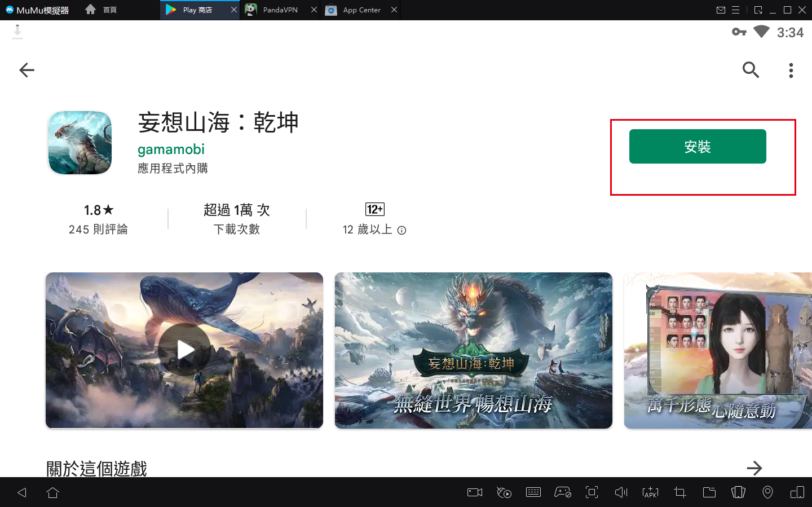Image resolution: width=812 pixels, height=507 pixels.
Task: Open the 萬千形態心隨意動 screenshot
Action: 718,350
